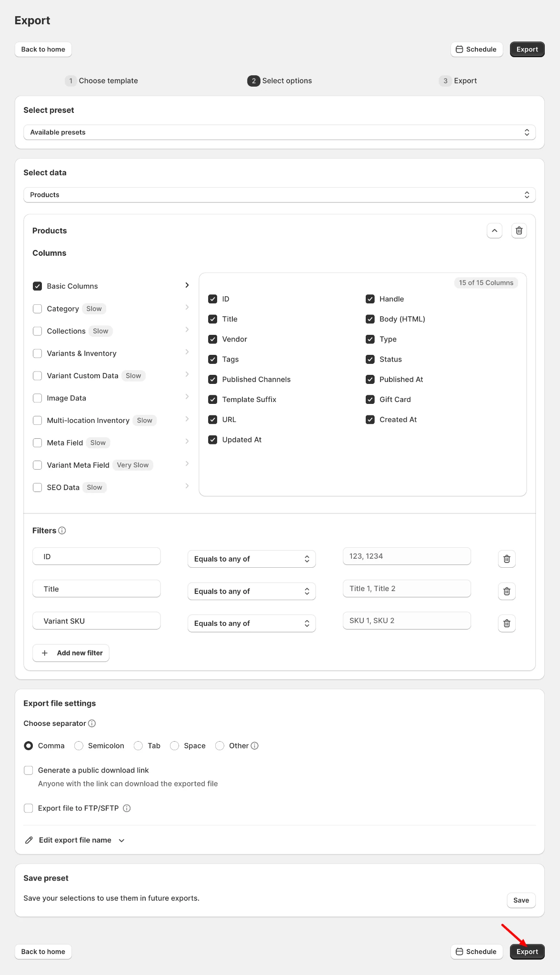Select the Other separator option
The image size is (560, 975).
tap(220, 746)
